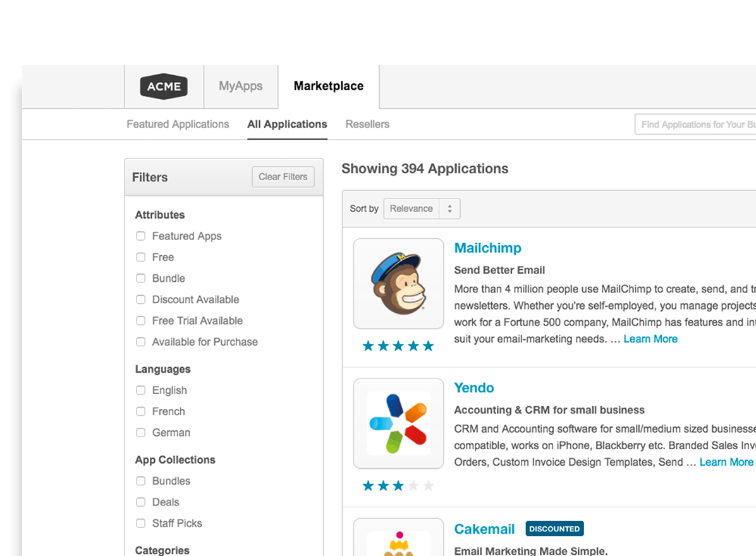
Task: Open the Cakemail app icon
Action: (398, 537)
